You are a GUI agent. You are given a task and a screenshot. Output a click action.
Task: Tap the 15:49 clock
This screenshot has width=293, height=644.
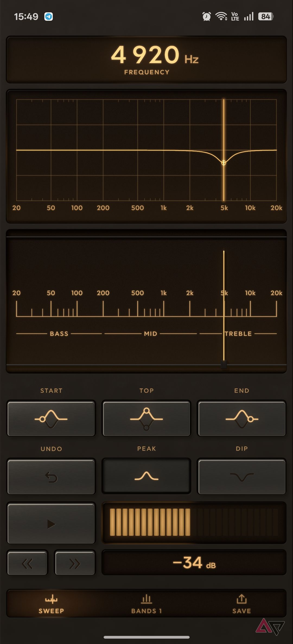point(26,17)
